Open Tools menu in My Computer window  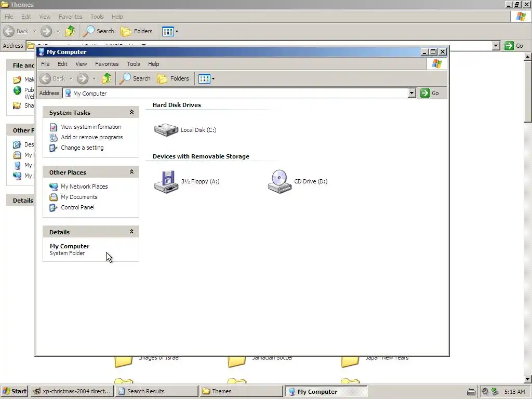coord(134,64)
